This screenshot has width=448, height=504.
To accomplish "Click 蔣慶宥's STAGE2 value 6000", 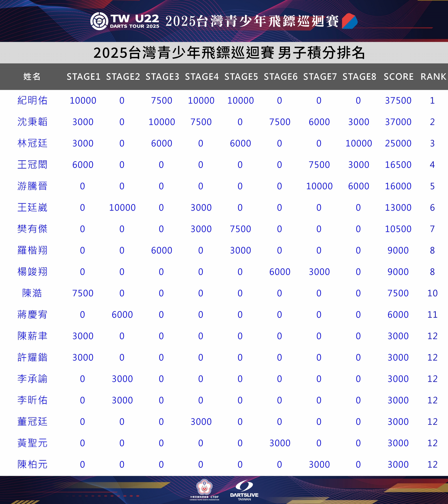I will click(122, 315).
